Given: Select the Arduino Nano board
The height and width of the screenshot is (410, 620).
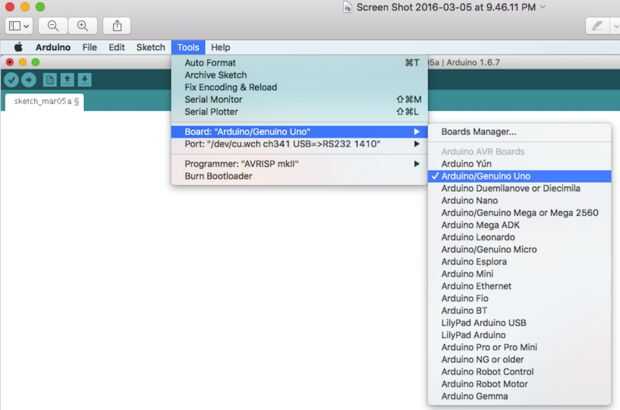Looking at the screenshot, I should pyautogui.click(x=520, y=201).
